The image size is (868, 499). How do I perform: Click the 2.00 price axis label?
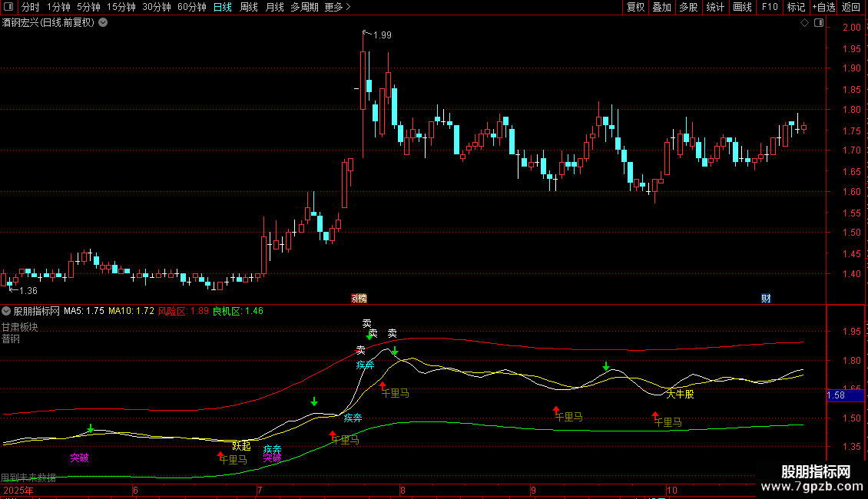coord(852,28)
